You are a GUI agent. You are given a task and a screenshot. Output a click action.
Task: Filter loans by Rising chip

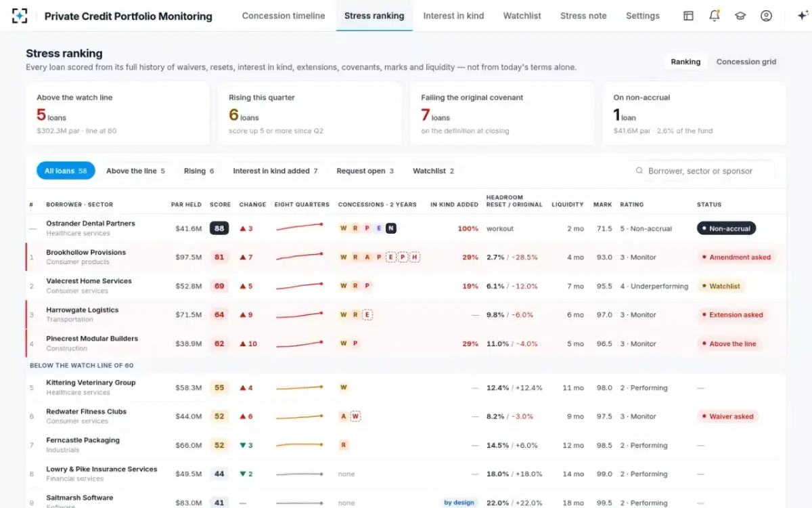point(199,171)
